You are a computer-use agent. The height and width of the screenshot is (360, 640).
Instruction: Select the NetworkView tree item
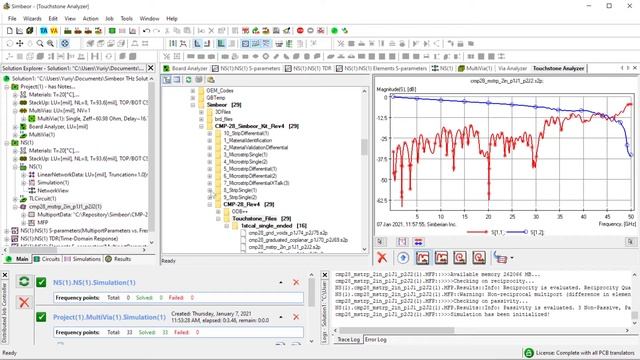pyautogui.click(x=53, y=191)
